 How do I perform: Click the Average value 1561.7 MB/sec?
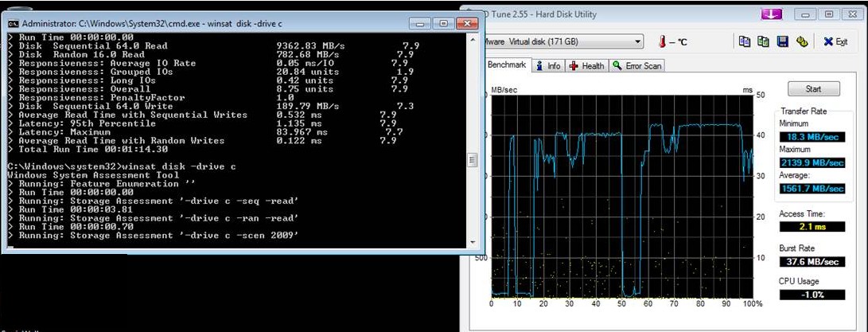coord(812,189)
